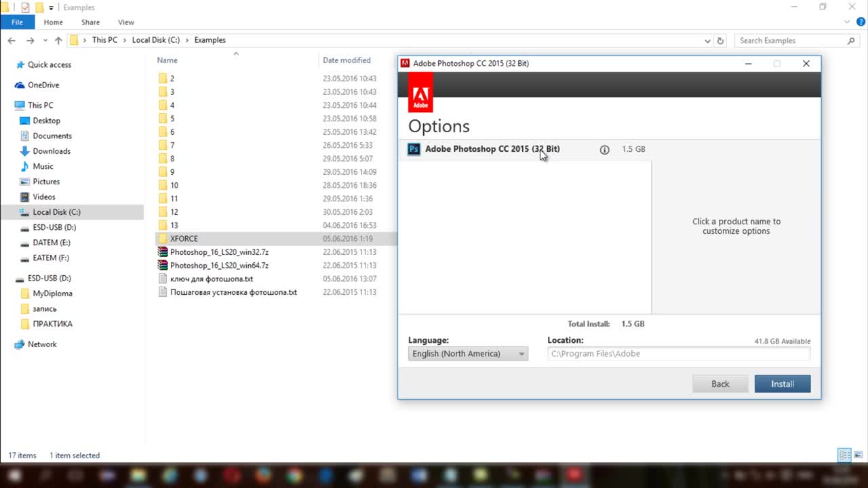Viewport: 868px width, 488px height.
Task: Open Videos in navigation pane
Action: pyautogui.click(x=44, y=197)
